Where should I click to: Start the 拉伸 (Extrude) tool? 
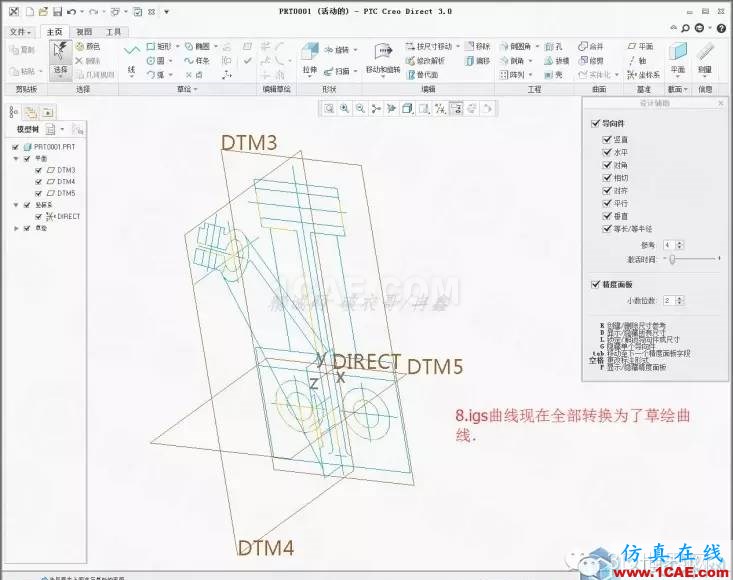(x=309, y=60)
